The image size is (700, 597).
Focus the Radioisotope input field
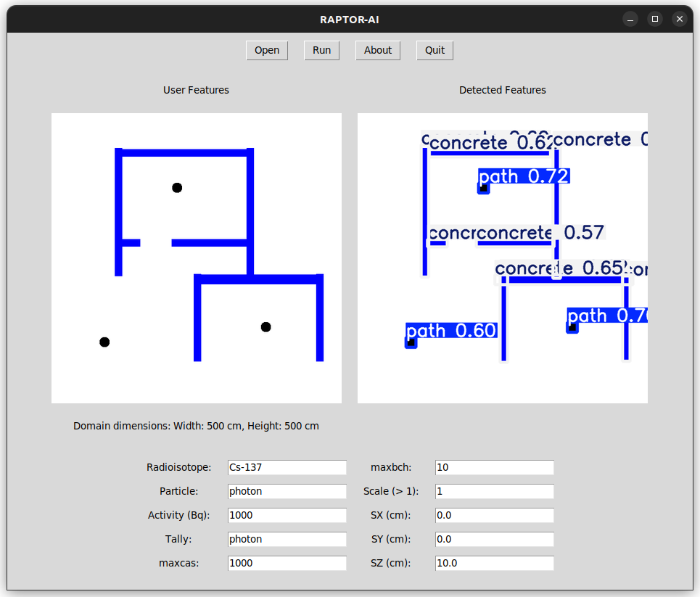click(x=287, y=468)
